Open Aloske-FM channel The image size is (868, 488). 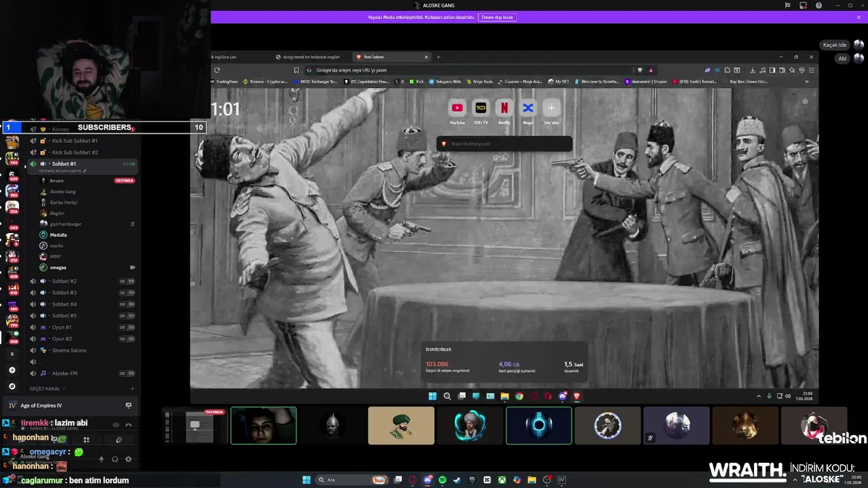click(81, 373)
